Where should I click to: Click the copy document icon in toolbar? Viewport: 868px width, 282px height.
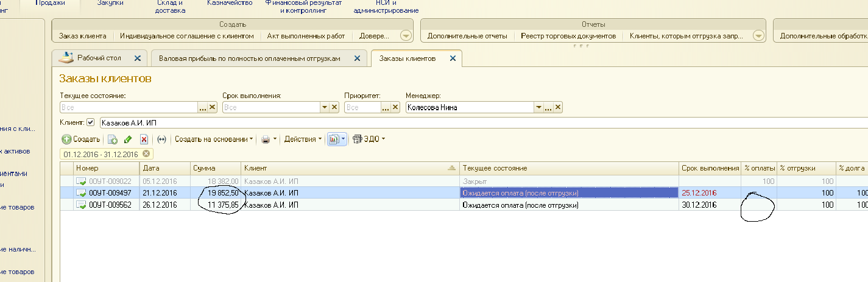(113, 139)
